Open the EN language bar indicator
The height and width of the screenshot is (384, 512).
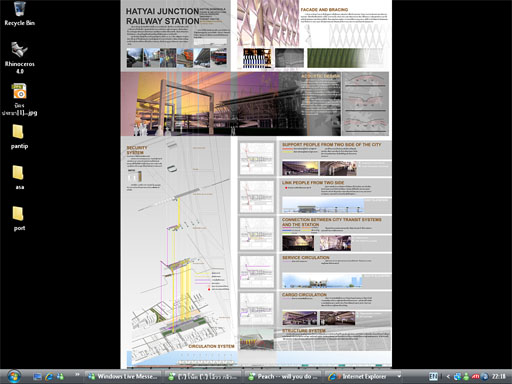tap(433, 377)
